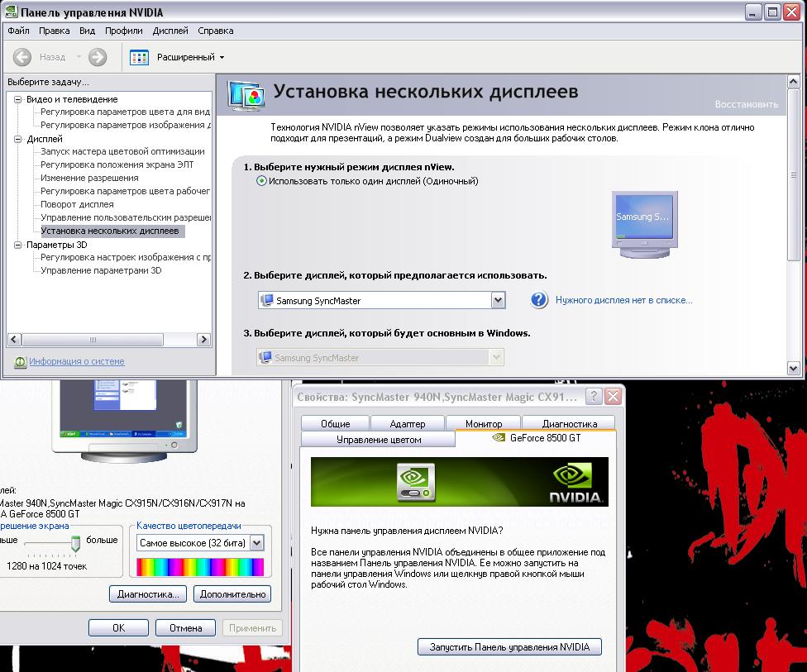Click the Расширенный view mode icon
807x672 pixels.
[x=140, y=57]
